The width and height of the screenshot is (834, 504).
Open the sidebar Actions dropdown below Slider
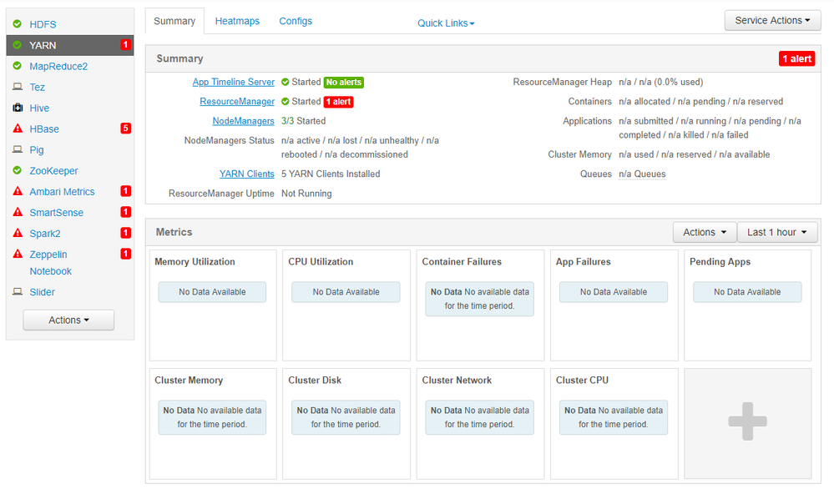[x=68, y=320]
